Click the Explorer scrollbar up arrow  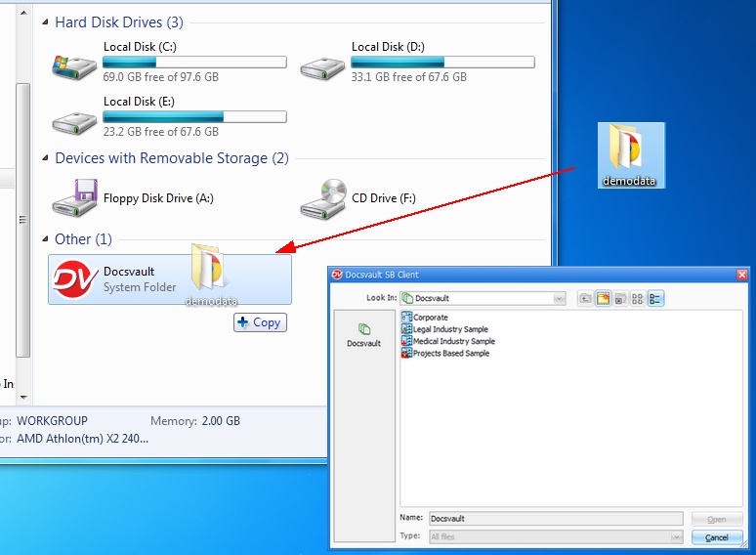(x=23, y=13)
